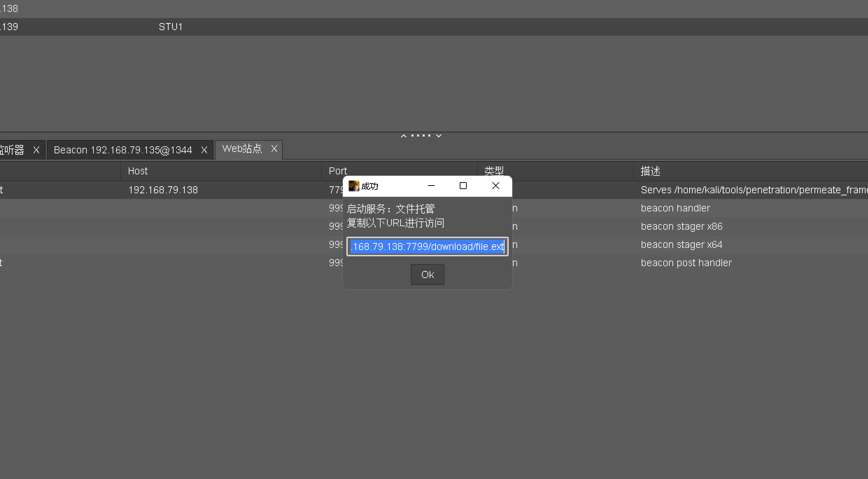The height and width of the screenshot is (479, 868).
Task: Click the hosted file URL text field
Action: pos(427,247)
